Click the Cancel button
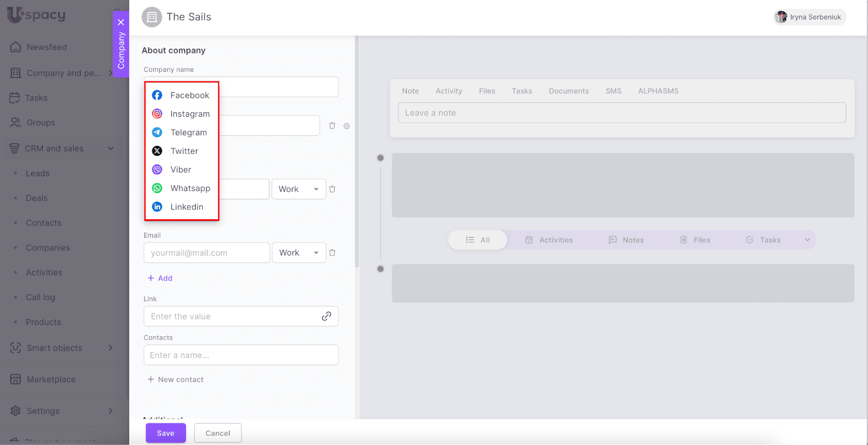868x445 pixels. point(218,433)
